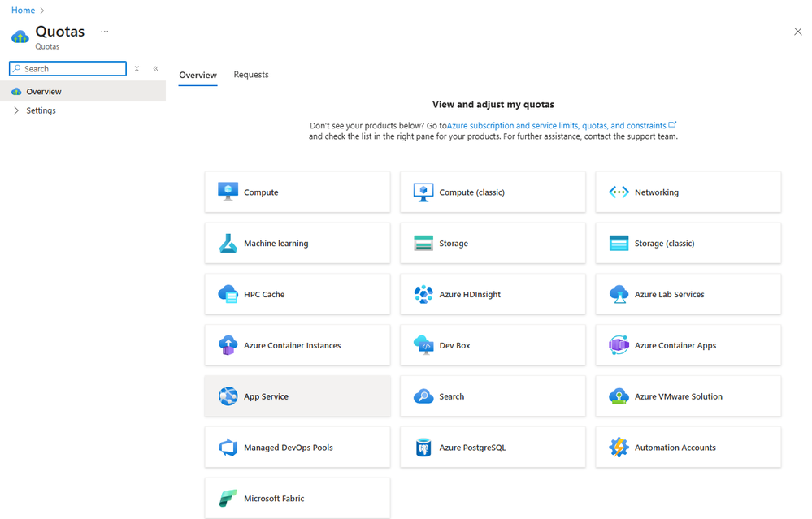The width and height of the screenshot is (812, 519).
Task: Click the Compute (classic) label
Action: 471,192
